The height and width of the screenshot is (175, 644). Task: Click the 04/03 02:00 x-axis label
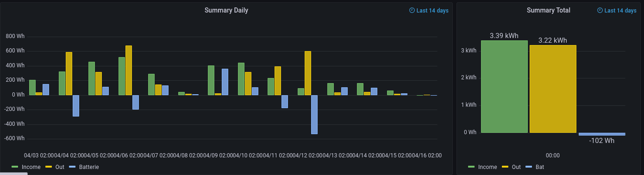click(x=39, y=155)
